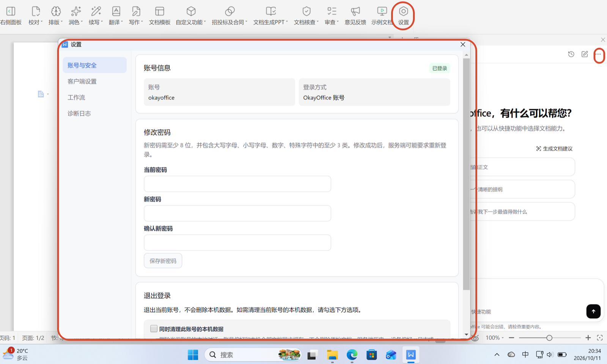Expand the 校对 dropdown arrow

(x=42, y=22)
